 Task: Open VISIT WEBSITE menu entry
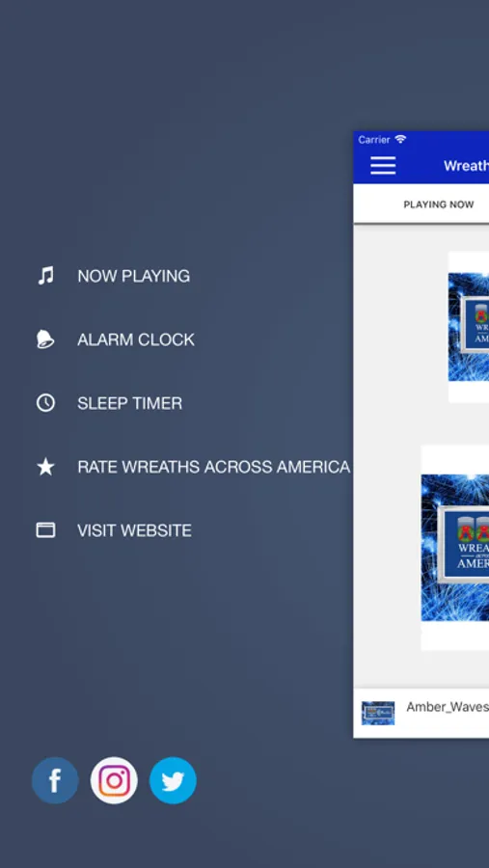(135, 530)
